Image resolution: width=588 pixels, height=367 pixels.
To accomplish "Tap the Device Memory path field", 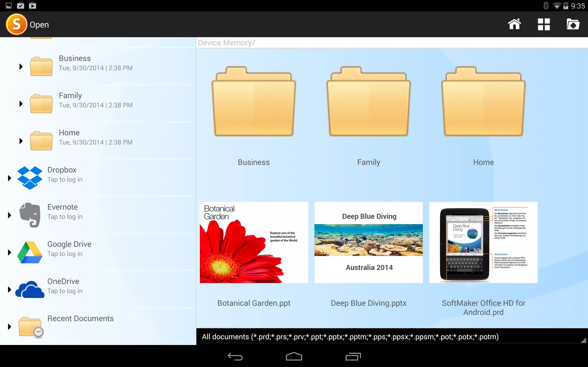I will coord(392,43).
